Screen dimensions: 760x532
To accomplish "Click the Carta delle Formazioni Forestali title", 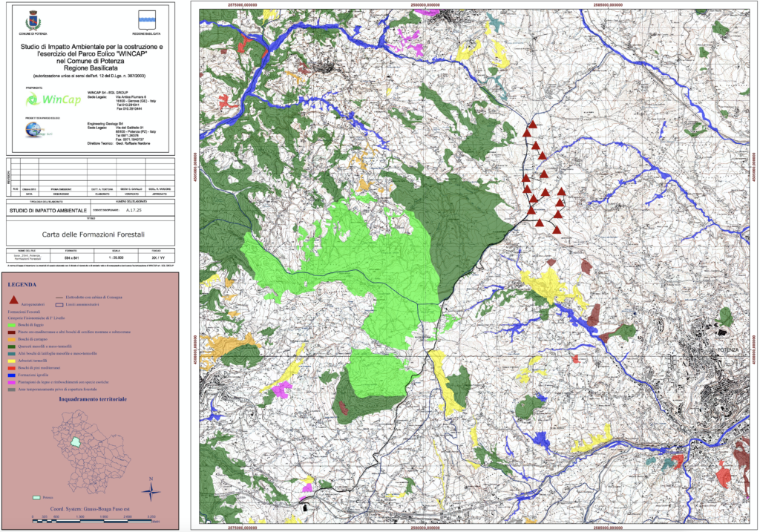I will pos(93,234).
